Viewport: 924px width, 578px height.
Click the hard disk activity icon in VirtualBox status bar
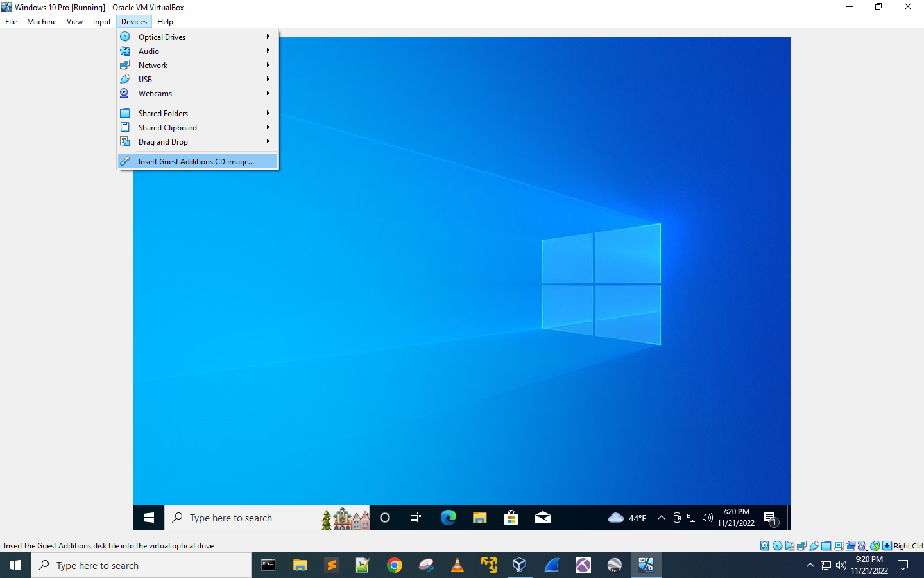764,546
